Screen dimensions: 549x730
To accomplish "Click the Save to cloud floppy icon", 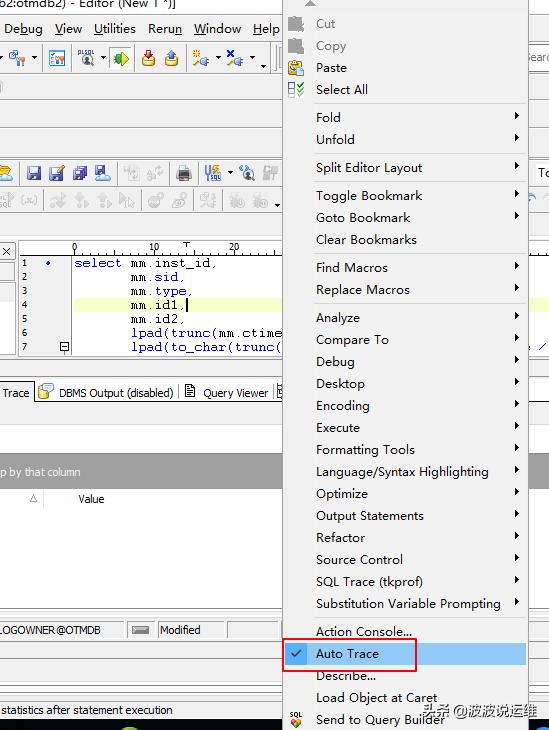I will click(x=102, y=173).
